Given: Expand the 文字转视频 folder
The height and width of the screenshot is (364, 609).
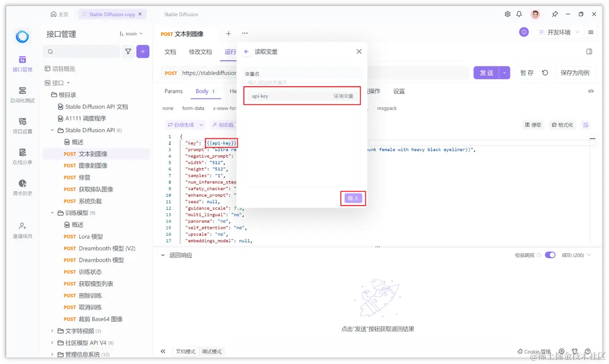Looking at the screenshot, I should [x=52, y=331].
